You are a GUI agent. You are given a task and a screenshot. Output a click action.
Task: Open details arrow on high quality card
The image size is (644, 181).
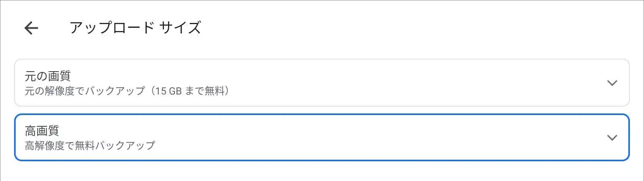click(612, 138)
